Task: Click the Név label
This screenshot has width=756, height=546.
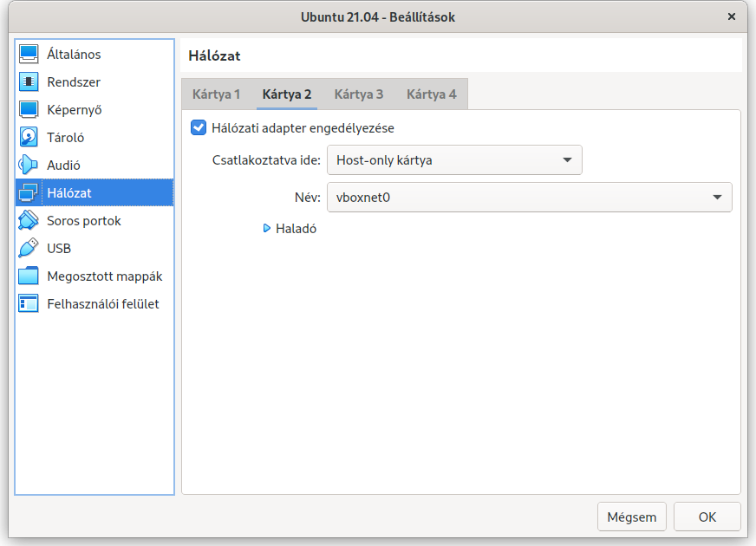Action: coord(308,197)
